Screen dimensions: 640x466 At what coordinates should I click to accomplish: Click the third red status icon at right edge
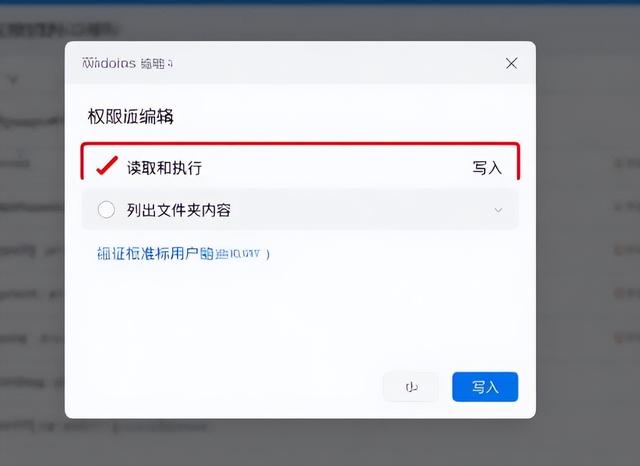click(x=620, y=337)
